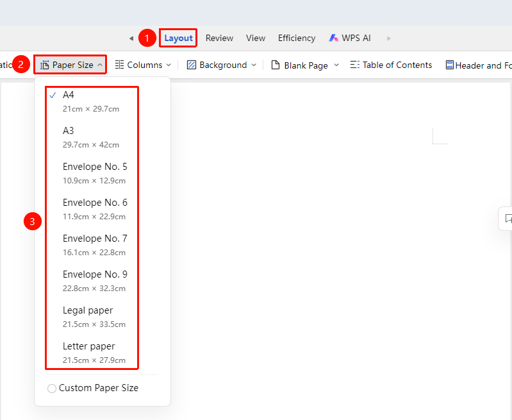This screenshot has height=420, width=512.
Task: Click the Blank Page icon
Action: tap(276, 65)
